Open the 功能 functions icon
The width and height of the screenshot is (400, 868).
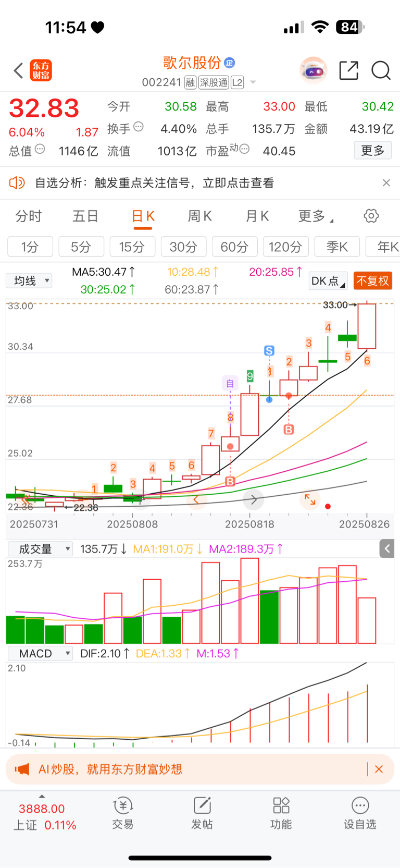pyautogui.click(x=281, y=814)
